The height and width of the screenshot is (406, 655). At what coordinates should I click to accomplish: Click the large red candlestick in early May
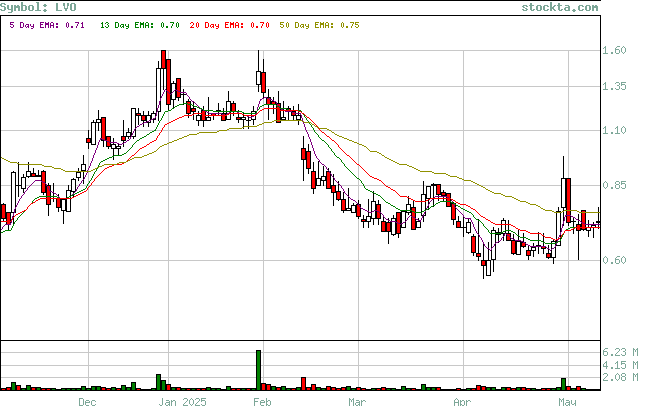point(569,200)
